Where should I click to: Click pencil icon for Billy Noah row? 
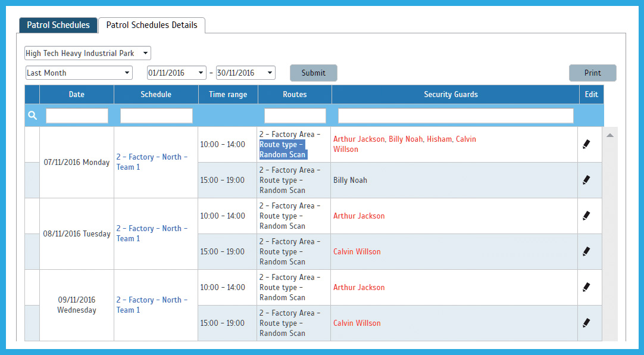pos(586,180)
